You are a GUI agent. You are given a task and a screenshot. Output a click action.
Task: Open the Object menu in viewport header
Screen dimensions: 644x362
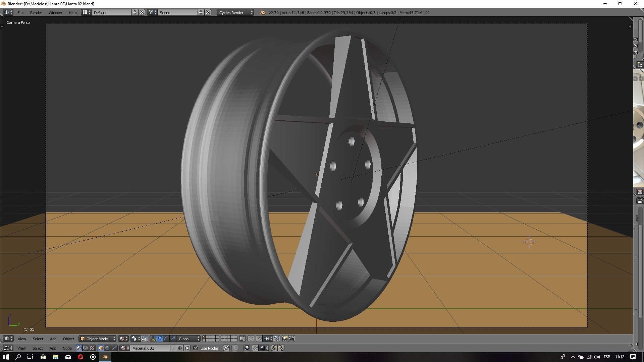coord(68,339)
